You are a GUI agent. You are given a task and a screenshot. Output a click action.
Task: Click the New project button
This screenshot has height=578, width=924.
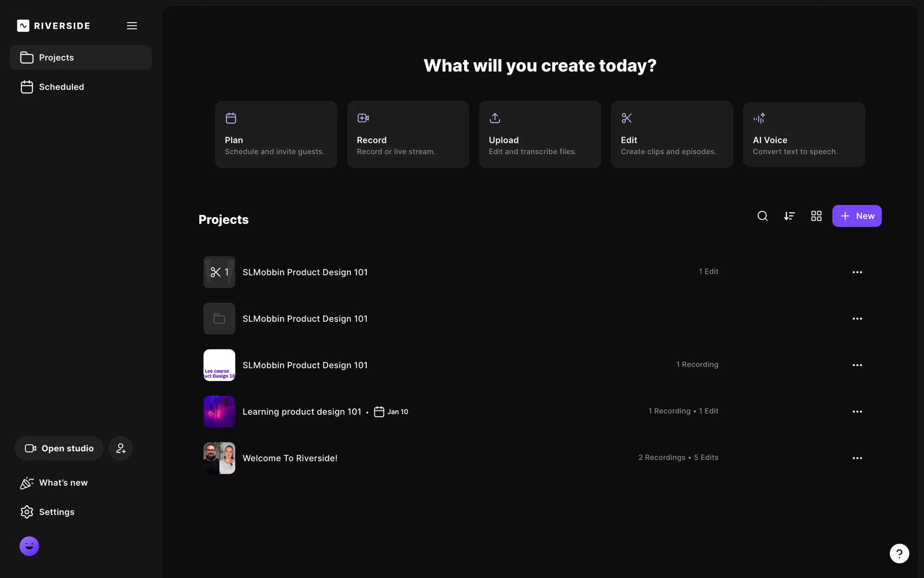click(x=857, y=216)
